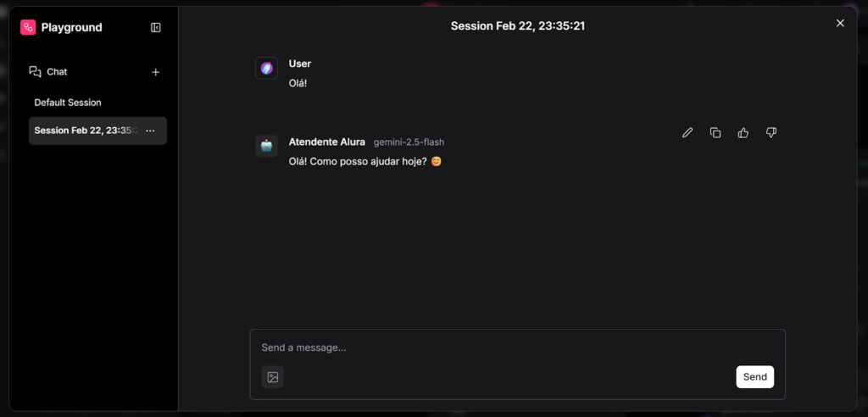868x417 pixels.
Task: Attach an image to message
Action: (273, 377)
